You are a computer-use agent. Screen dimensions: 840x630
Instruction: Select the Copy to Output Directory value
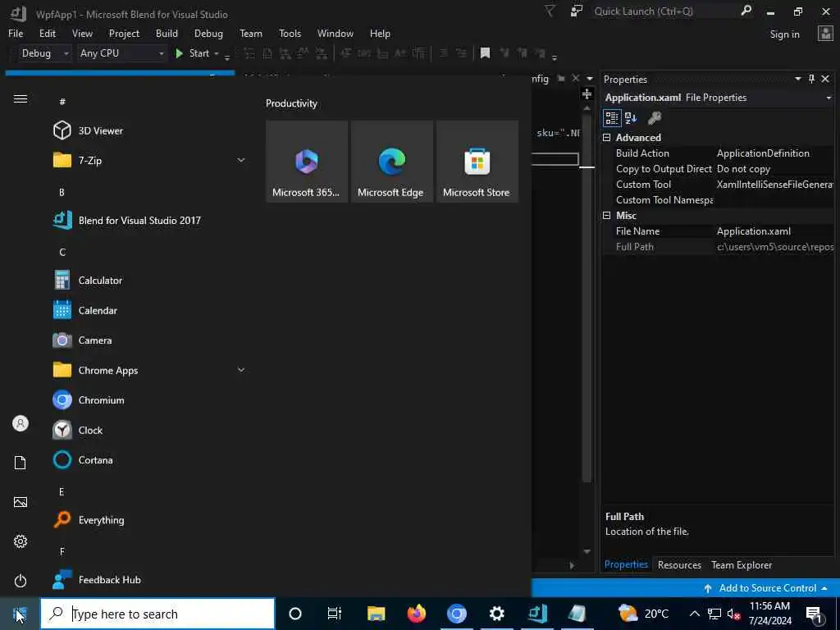tap(774, 169)
